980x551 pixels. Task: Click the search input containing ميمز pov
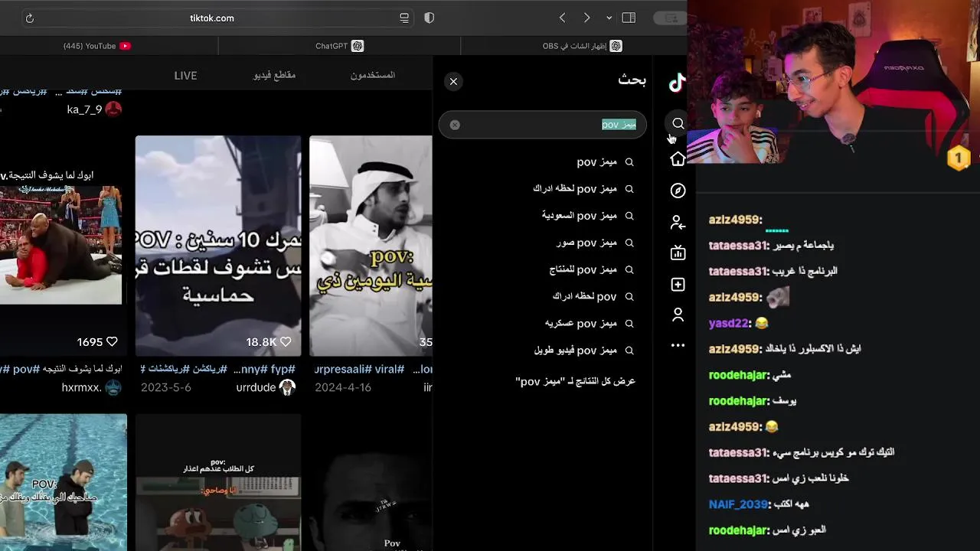pos(542,125)
